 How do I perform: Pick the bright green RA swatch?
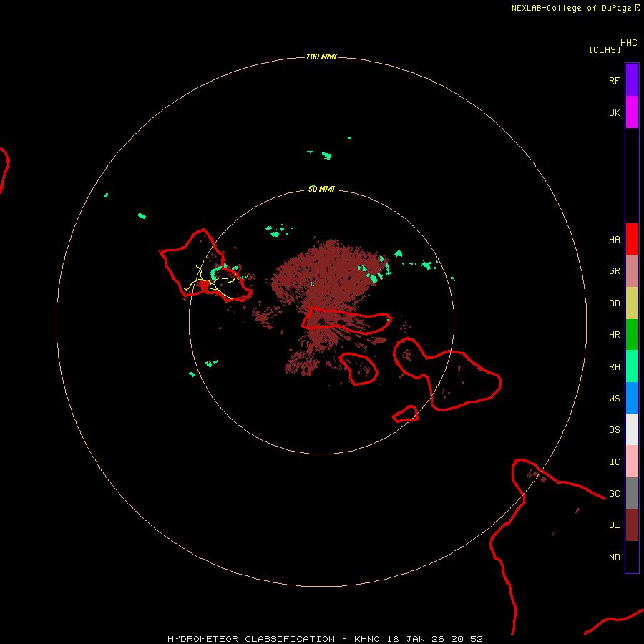point(632,366)
